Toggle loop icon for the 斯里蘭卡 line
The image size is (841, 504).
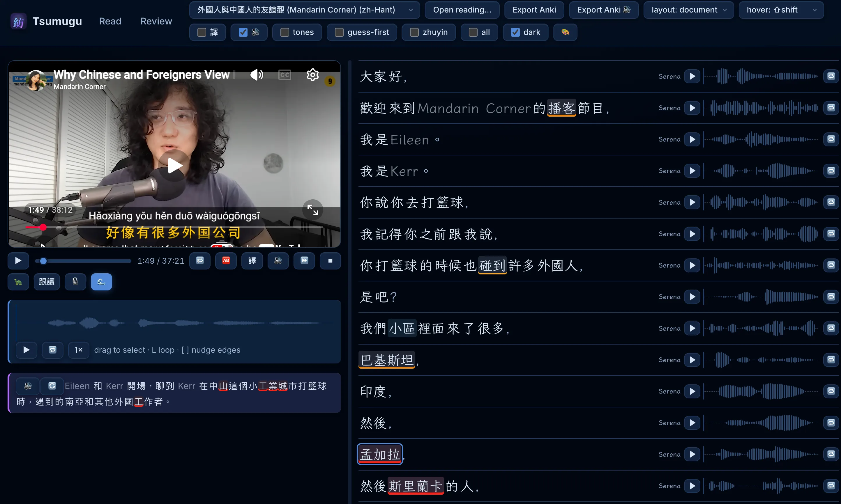[x=831, y=486]
